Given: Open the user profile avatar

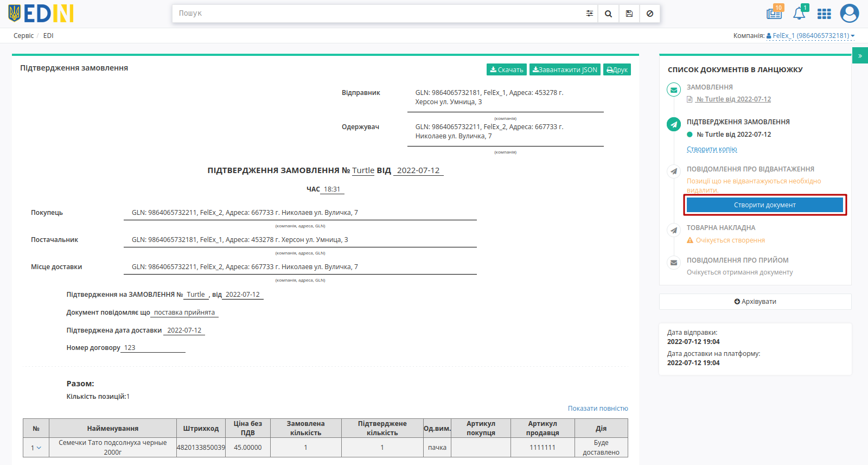Looking at the screenshot, I should tap(850, 13).
